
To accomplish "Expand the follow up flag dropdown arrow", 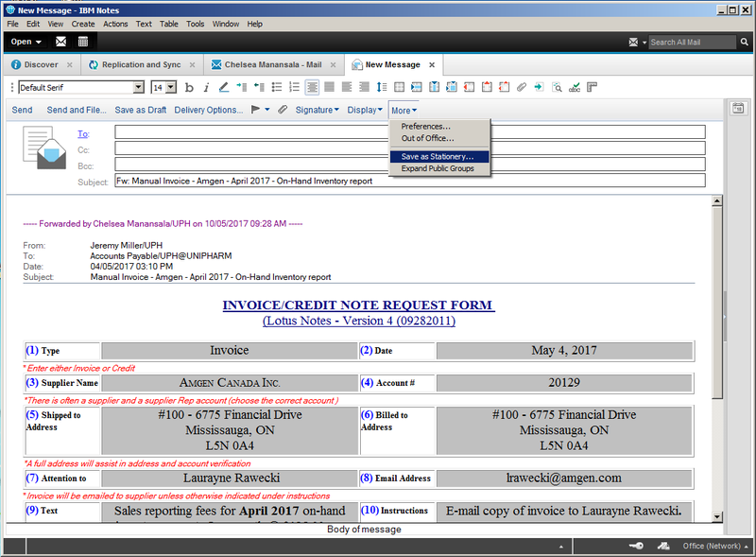I will pos(267,110).
